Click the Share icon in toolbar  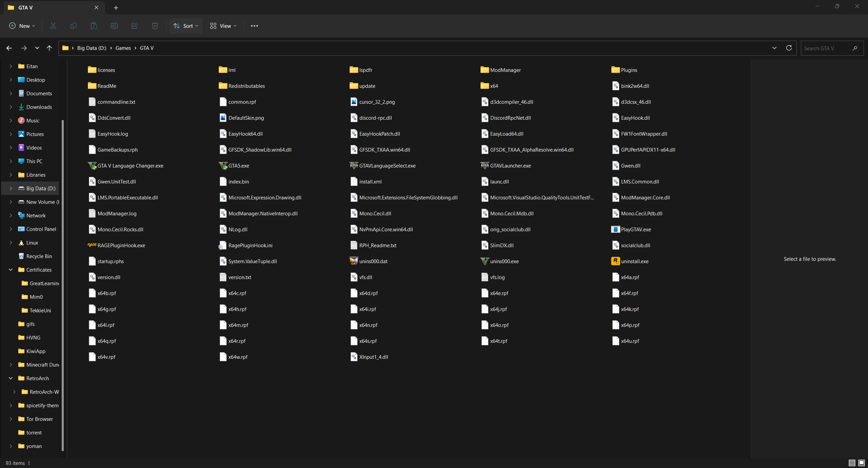[x=135, y=26]
